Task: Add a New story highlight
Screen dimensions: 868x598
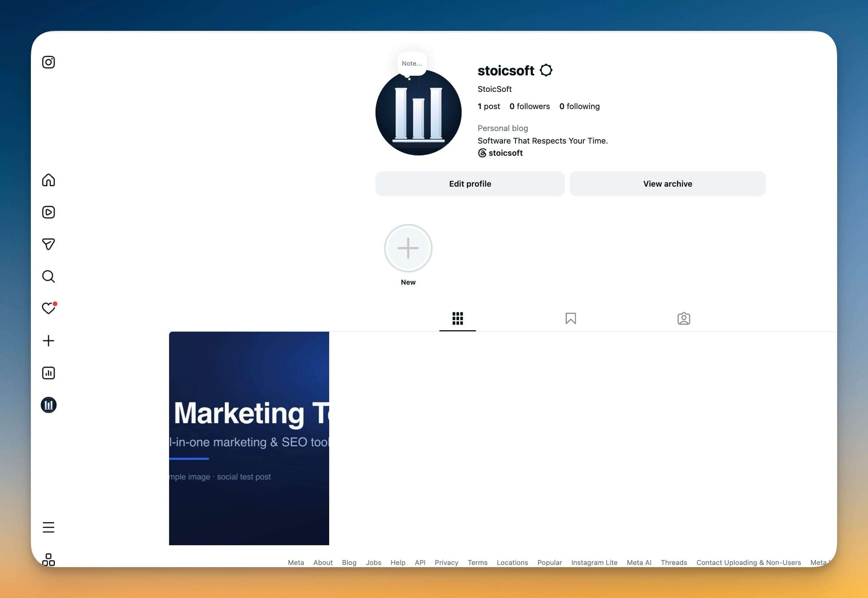Action: coord(408,248)
